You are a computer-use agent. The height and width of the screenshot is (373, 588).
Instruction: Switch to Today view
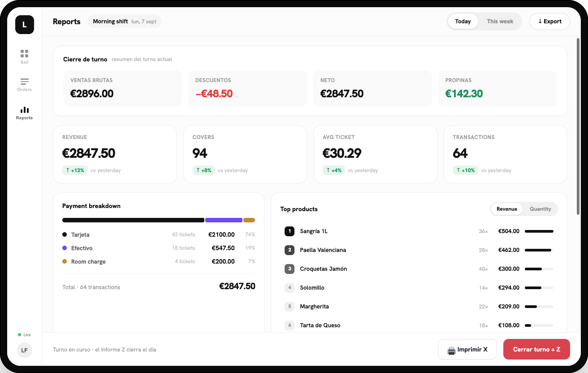point(463,22)
